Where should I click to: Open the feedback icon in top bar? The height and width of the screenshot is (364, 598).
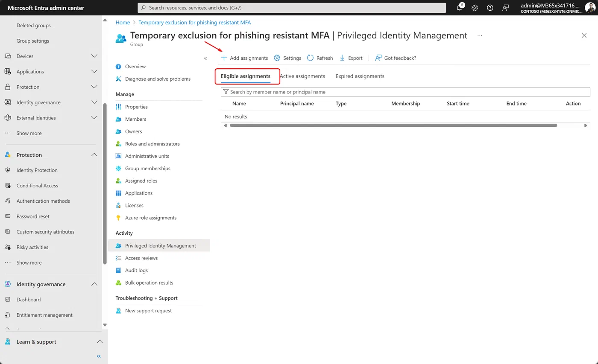pyautogui.click(x=506, y=8)
